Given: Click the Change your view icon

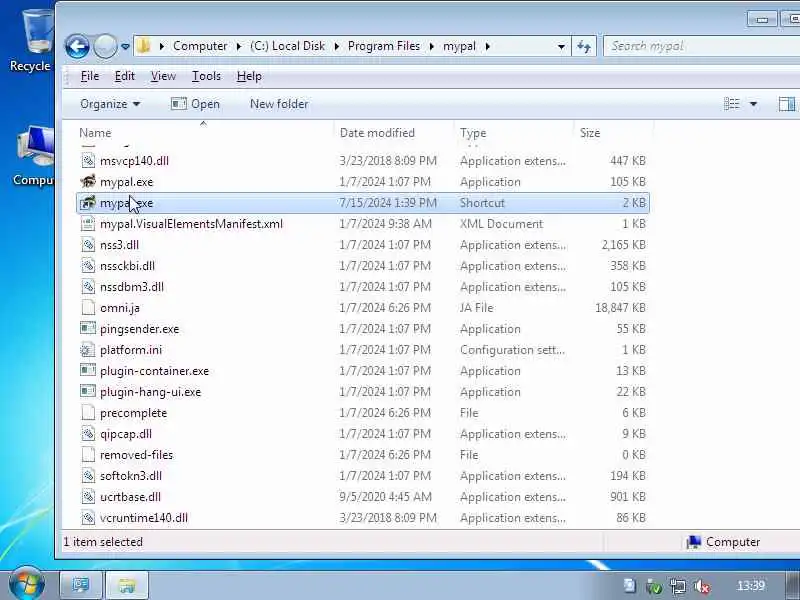Looking at the screenshot, I should [x=732, y=104].
